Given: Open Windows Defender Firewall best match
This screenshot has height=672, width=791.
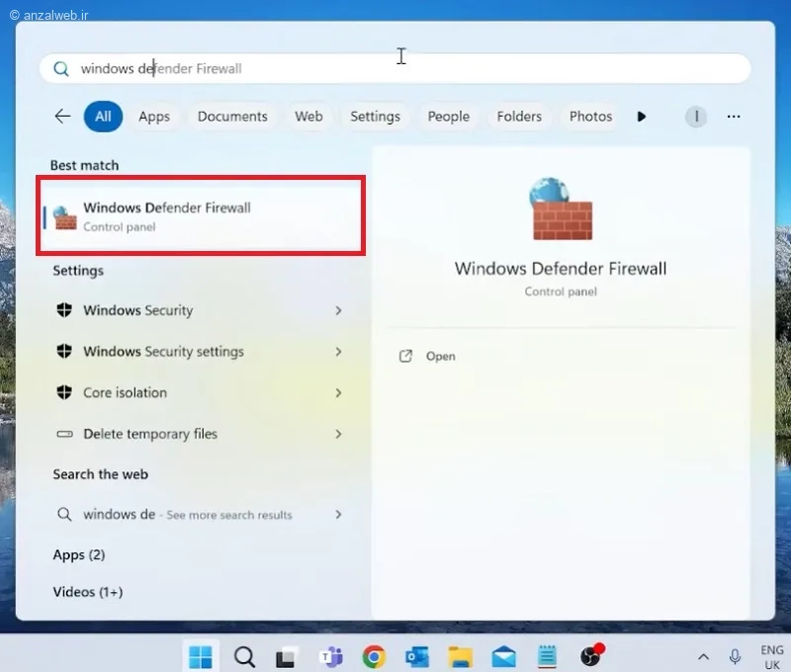Looking at the screenshot, I should (x=201, y=216).
